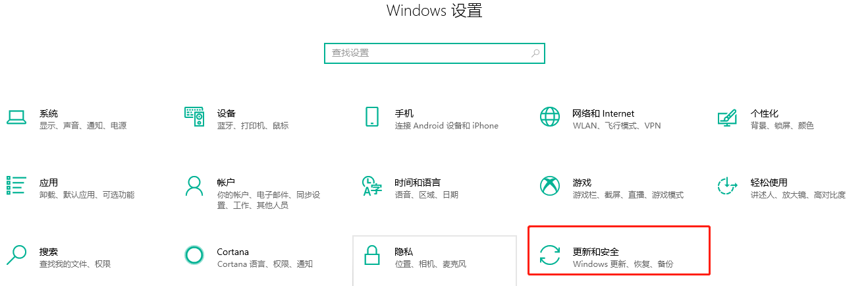Open the 隐私 settings title

coord(404,252)
